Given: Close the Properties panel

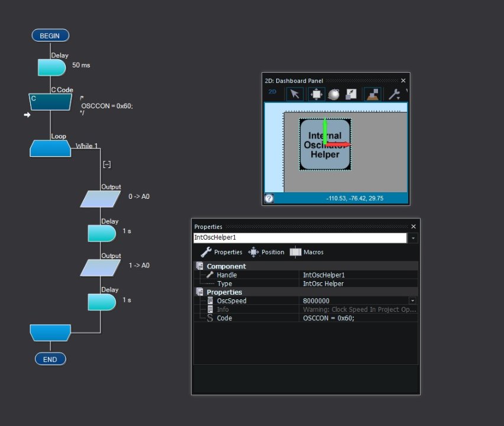Looking at the screenshot, I should [x=413, y=227].
